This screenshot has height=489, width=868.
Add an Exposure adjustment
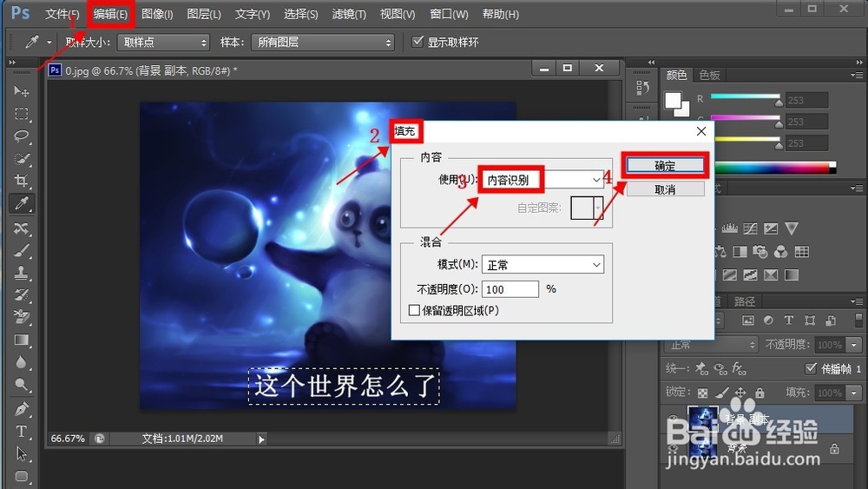point(771,228)
